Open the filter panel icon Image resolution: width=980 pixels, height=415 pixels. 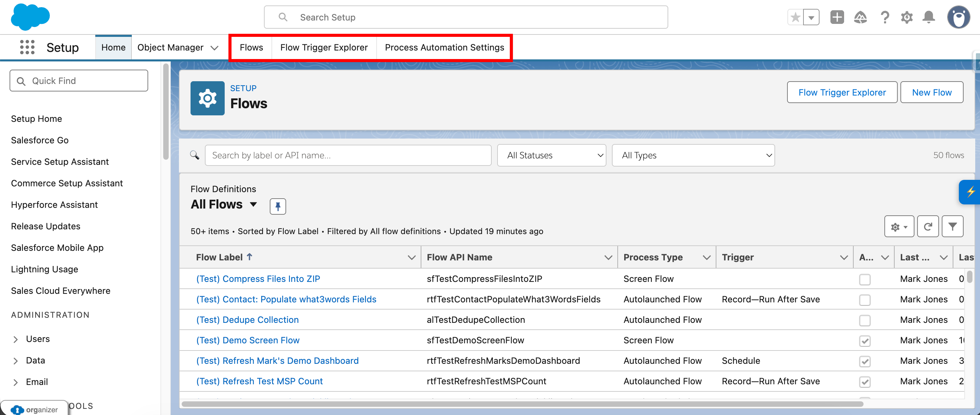pos(953,226)
